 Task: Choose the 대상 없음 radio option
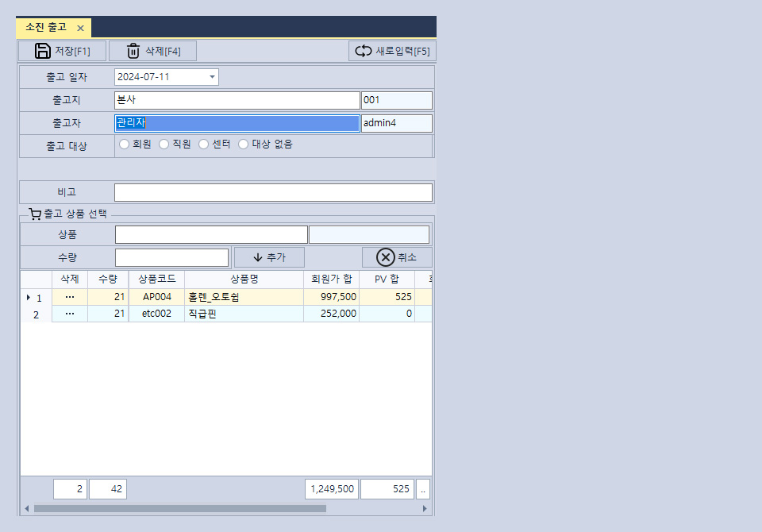pos(244,145)
